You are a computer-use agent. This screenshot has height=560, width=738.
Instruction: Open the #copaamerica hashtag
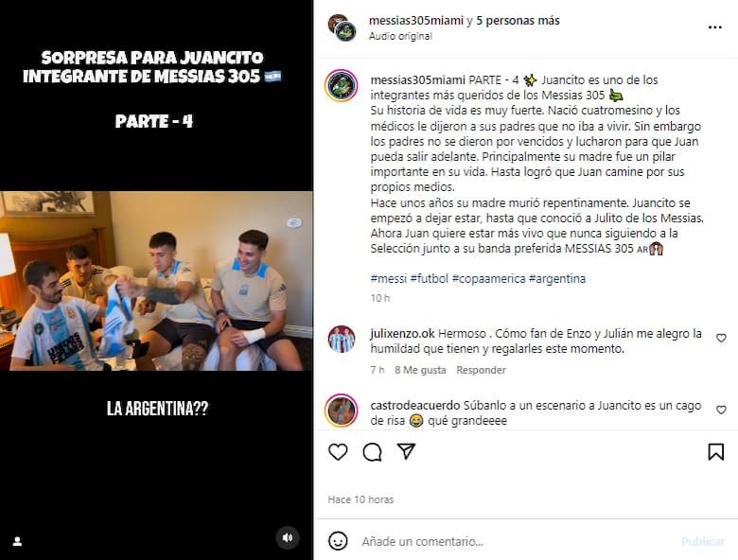point(488,279)
